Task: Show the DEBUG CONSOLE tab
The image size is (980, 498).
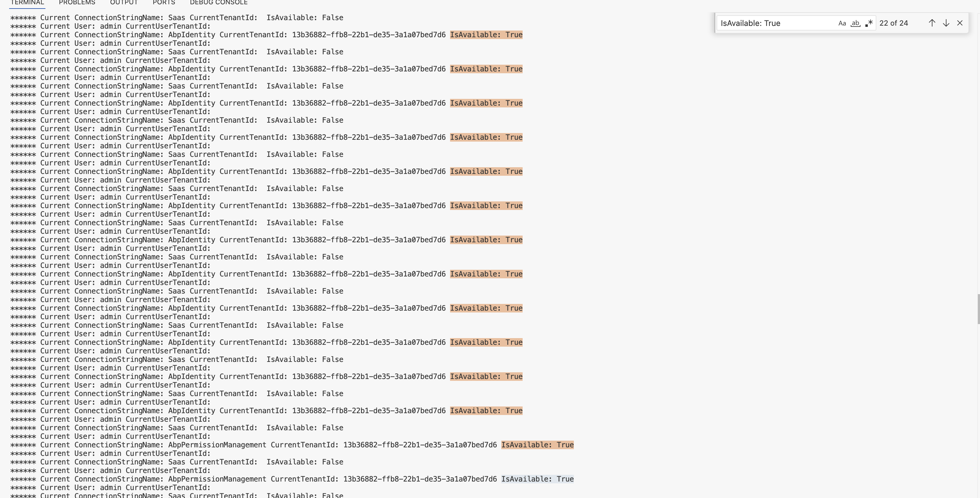Action: (218, 3)
